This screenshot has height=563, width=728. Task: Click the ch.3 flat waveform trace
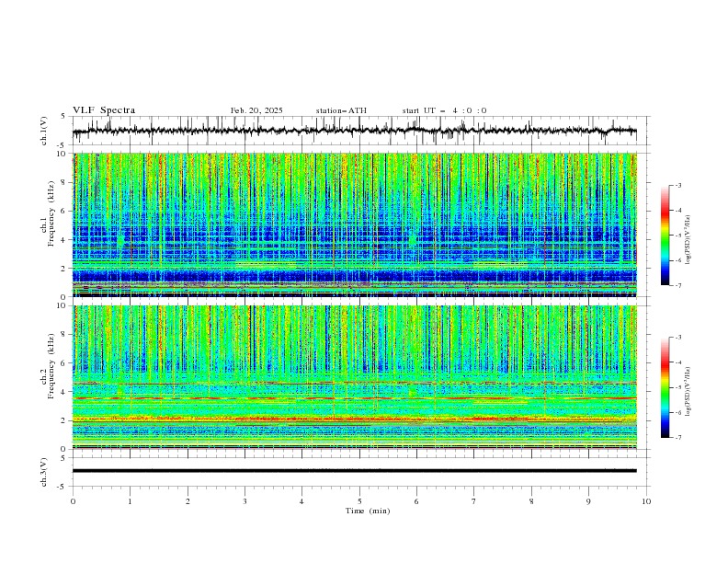(354, 471)
